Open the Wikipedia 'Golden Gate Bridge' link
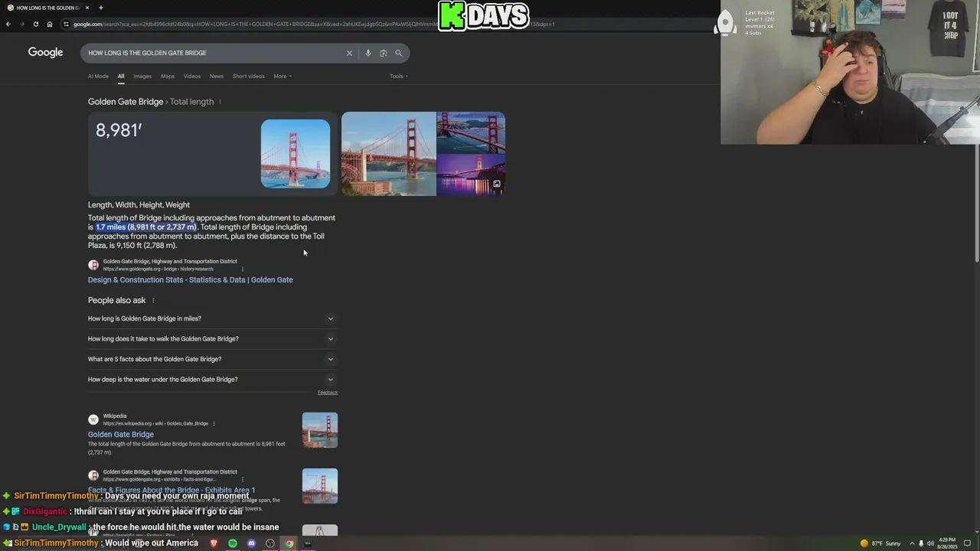 click(121, 435)
